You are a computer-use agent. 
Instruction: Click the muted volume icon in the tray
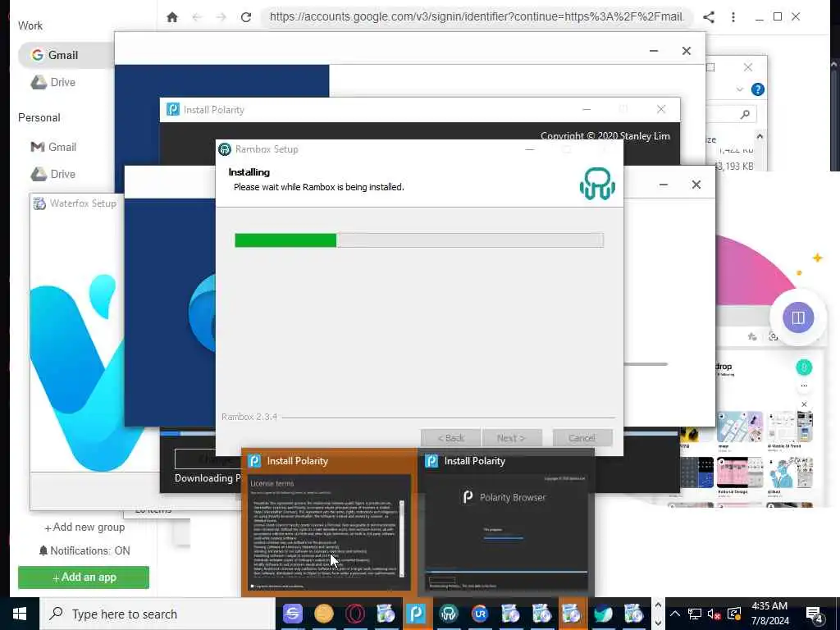(x=714, y=614)
